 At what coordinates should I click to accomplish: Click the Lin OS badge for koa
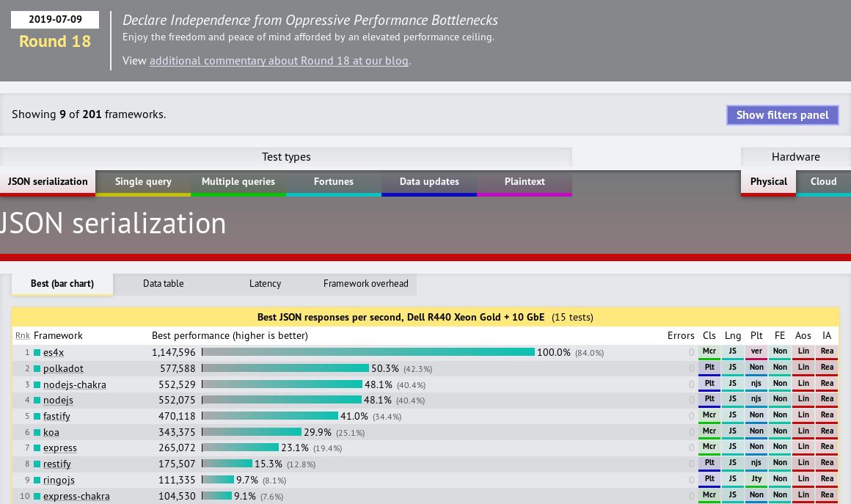[803, 432]
